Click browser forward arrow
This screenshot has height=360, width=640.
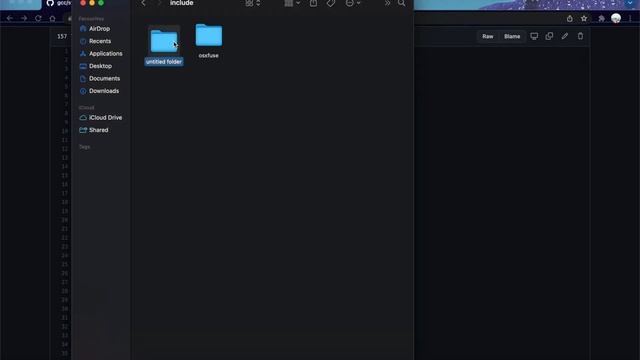click(24, 18)
